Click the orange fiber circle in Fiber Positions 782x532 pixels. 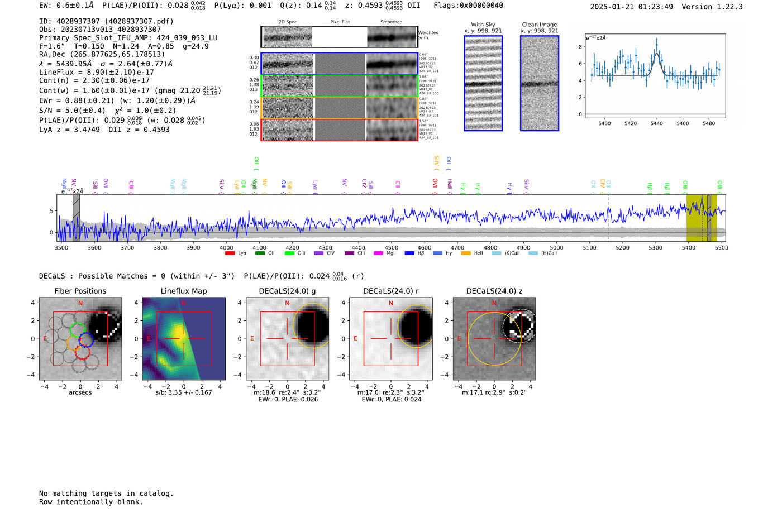(73, 342)
